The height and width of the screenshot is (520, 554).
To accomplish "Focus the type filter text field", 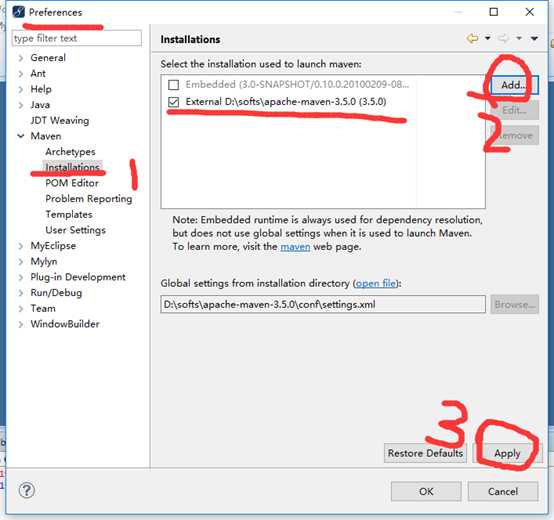I will [x=77, y=38].
